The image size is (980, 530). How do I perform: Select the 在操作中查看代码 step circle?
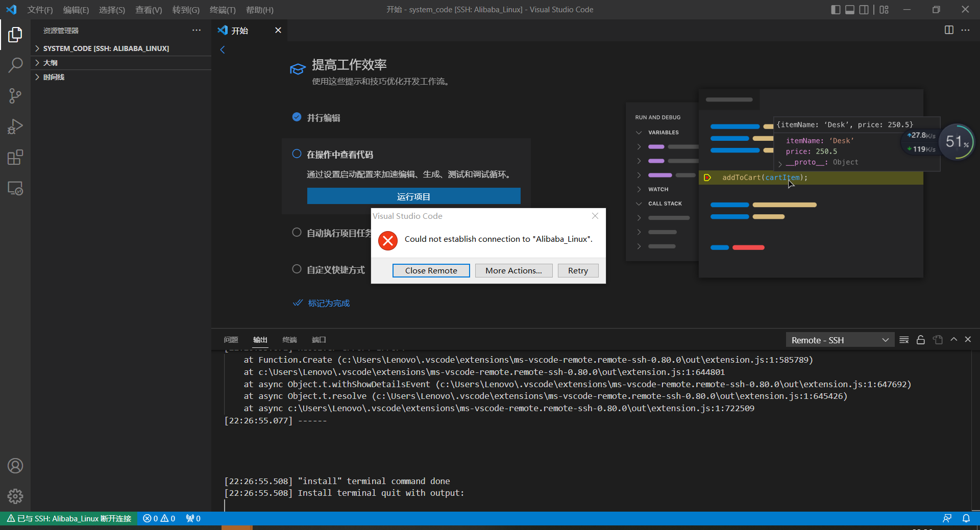[x=297, y=154]
